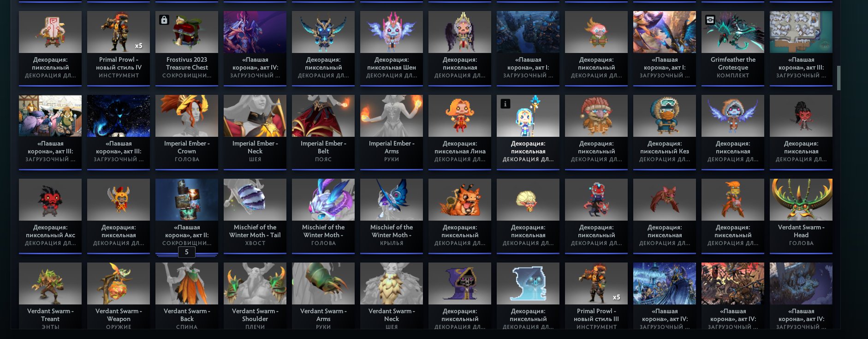
Task: Click the inventory vertical scrollbar handle
Action: tap(838, 78)
